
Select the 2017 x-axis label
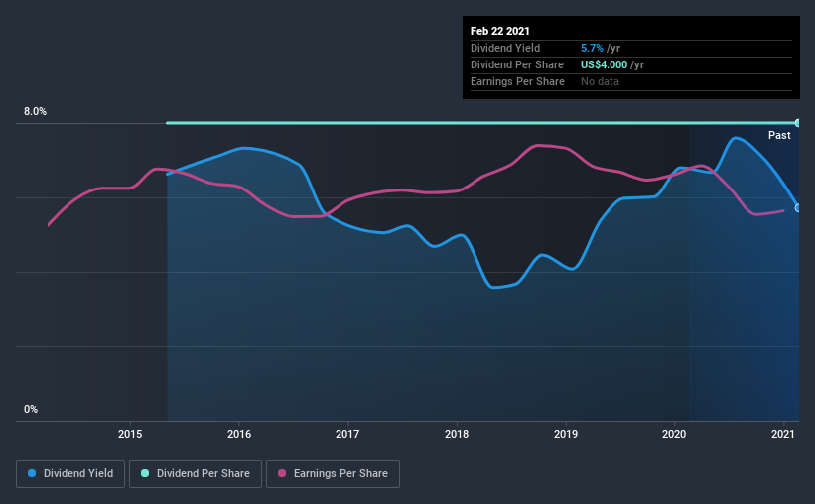point(347,434)
